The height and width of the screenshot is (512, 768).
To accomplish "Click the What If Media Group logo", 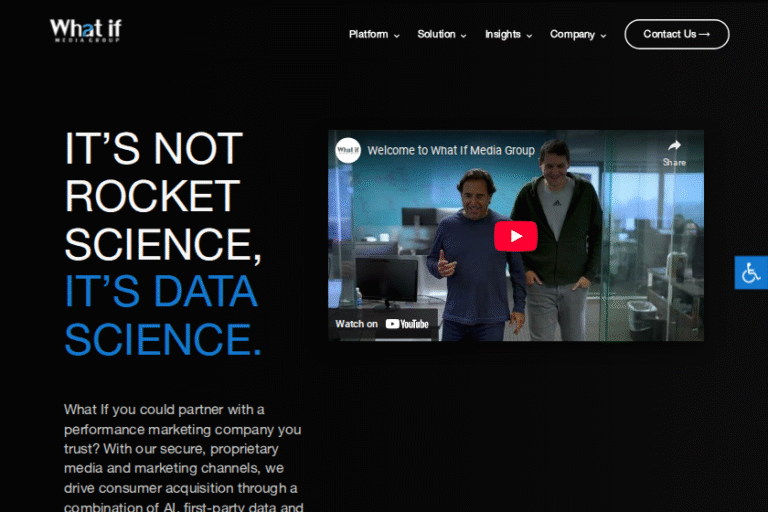I will [85, 29].
